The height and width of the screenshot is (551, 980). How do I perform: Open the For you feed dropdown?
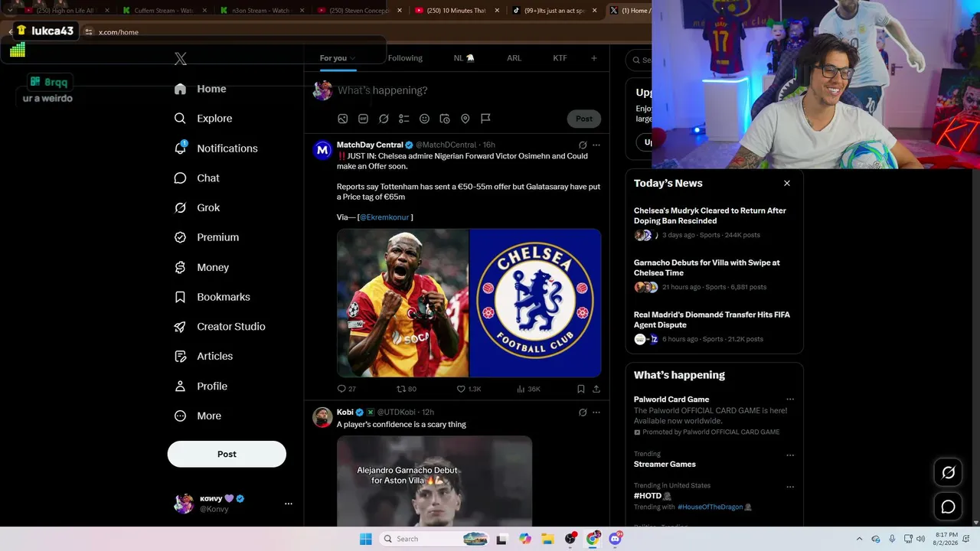point(338,58)
